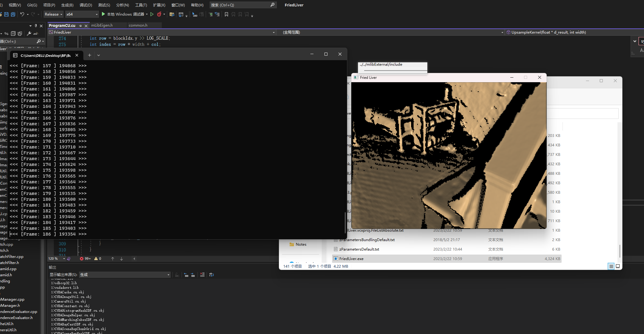Toggle pin on ProgramCU.cu tab
The image size is (644, 334).
[80, 26]
